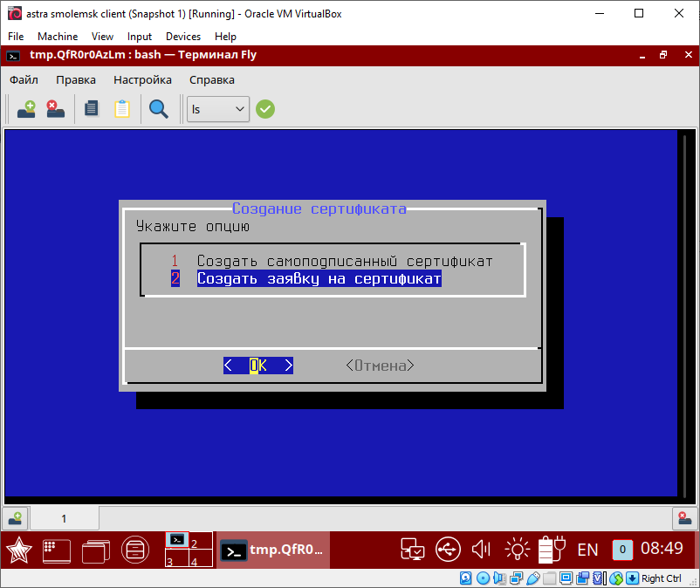
Task: Click VirtualBox display status icon
Action: [x=566, y=578]
